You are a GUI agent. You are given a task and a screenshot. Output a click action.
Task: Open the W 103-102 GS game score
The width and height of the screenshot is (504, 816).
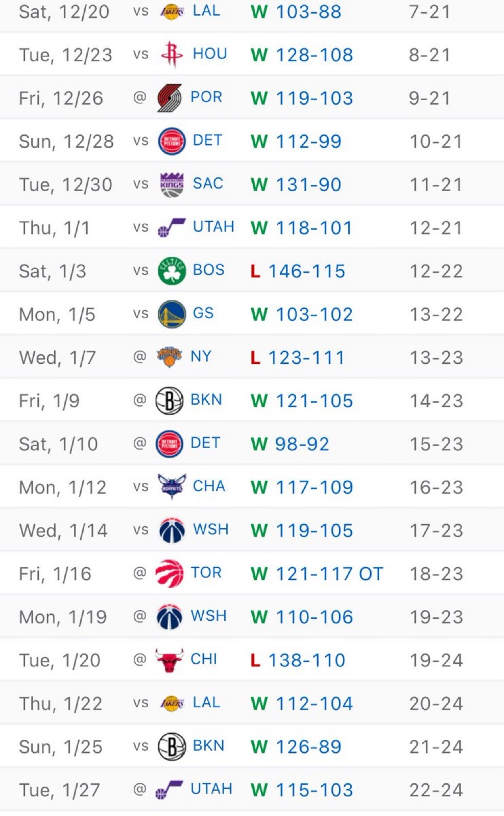coord(302,314)
